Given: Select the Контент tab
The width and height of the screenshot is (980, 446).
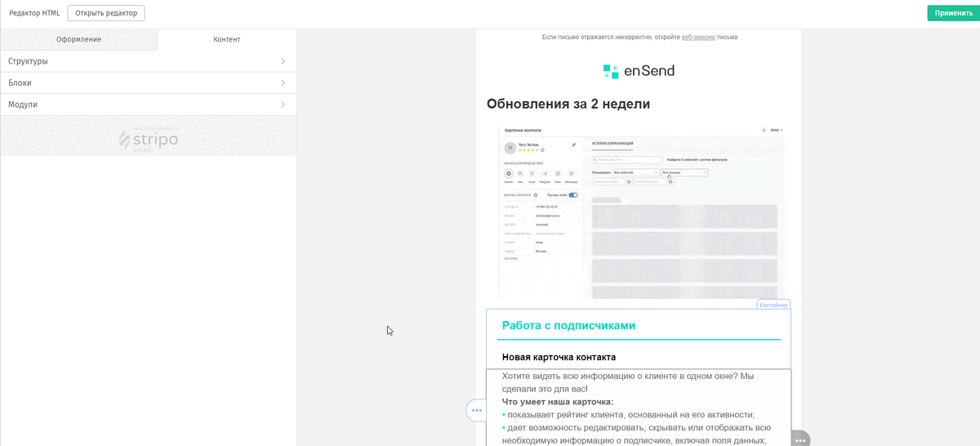Looking at the screenshot, I should point(227,39).
